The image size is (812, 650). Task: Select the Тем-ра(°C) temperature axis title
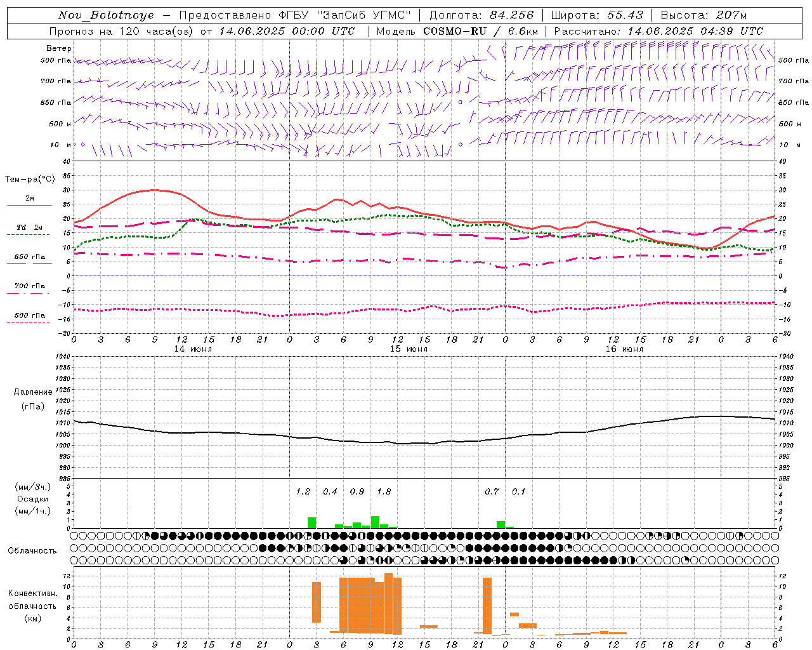point(30,180)
